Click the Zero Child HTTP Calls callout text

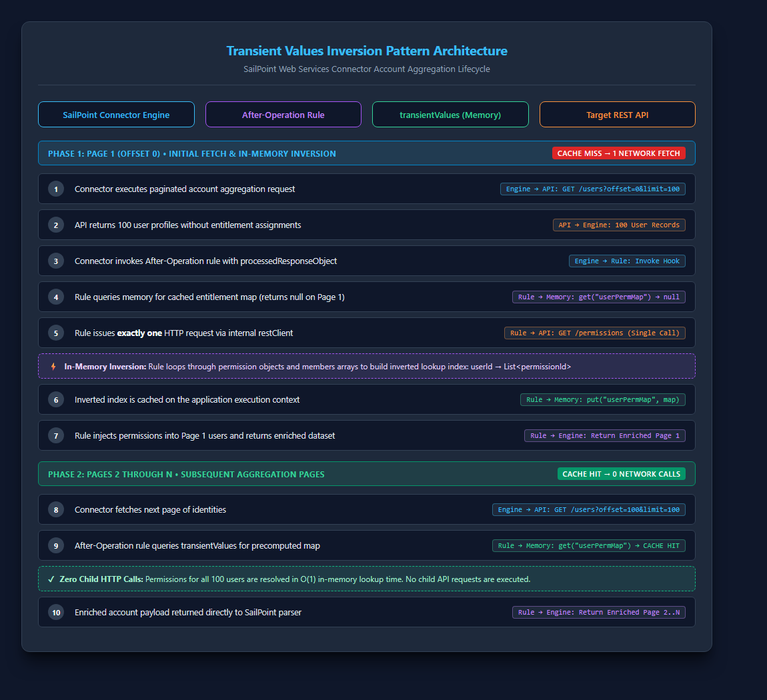pos(295,579)
